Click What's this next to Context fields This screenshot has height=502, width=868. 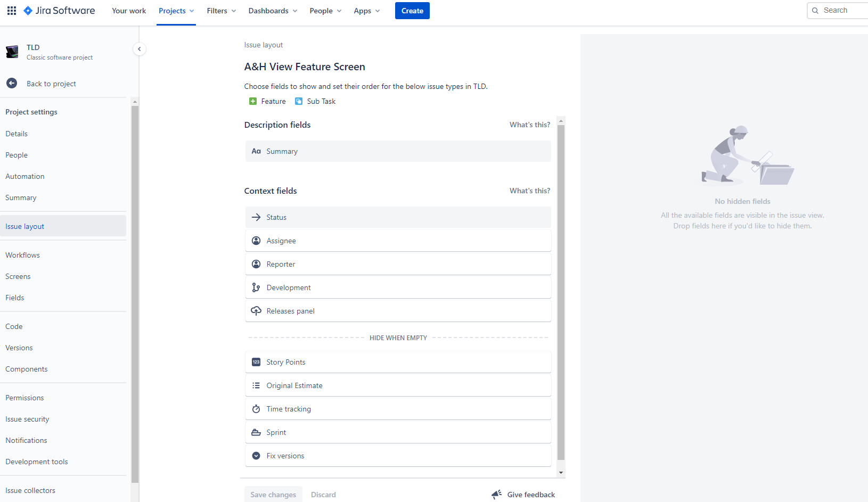pos(530,191)
